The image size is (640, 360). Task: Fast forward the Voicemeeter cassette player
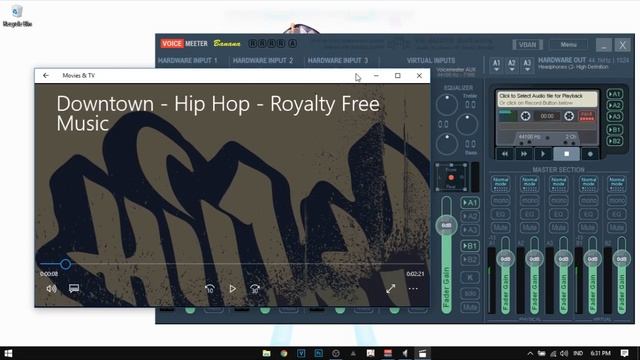pyautogui.click(x=524, y=154)
